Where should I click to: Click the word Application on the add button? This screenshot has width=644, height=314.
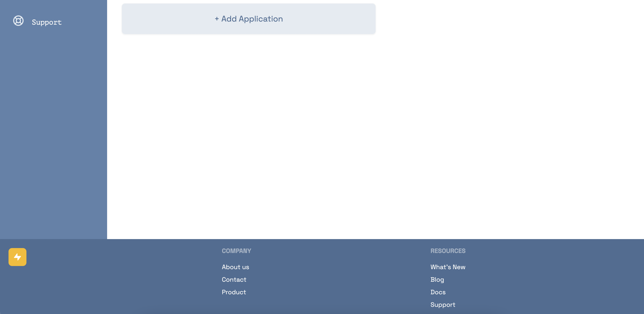tap(261, 19)
